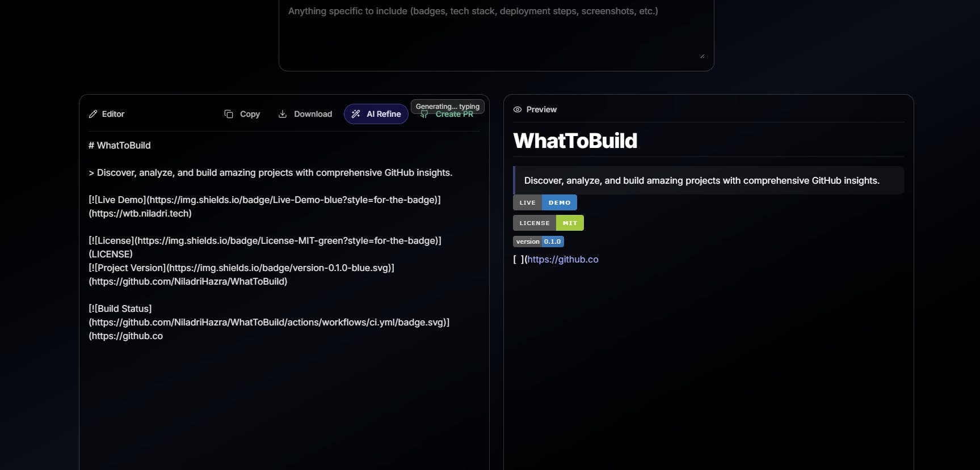This screenshot has height=470, width=980.
Task: Click the '[![License]' markdown line in editor
Action: tap(265, 240)
